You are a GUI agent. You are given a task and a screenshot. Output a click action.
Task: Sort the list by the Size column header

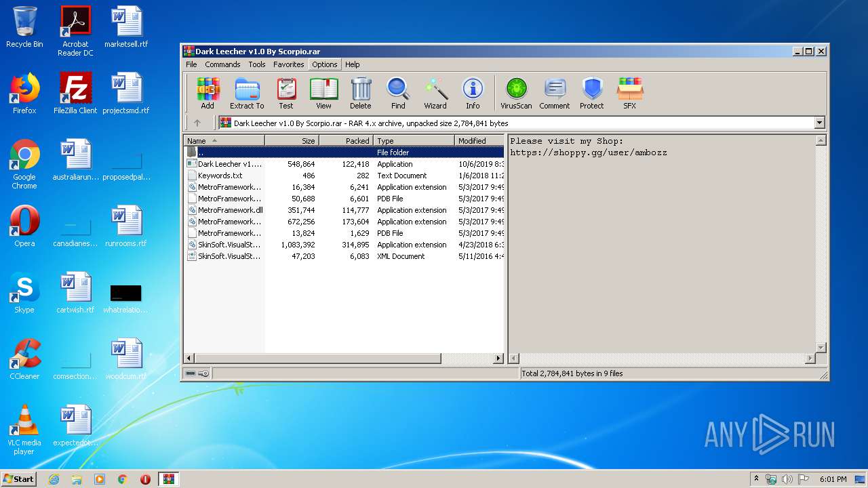pyautogui.click(x=292, y=140)
